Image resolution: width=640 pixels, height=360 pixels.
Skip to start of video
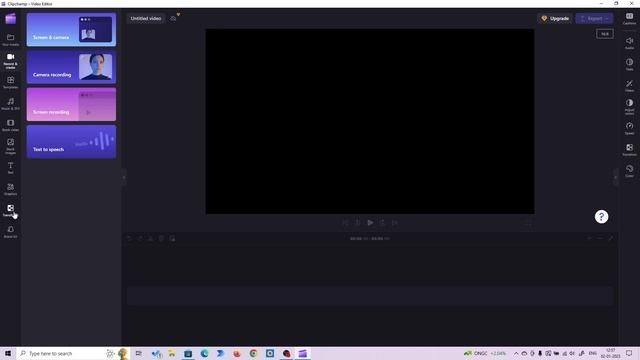point(345,222)
